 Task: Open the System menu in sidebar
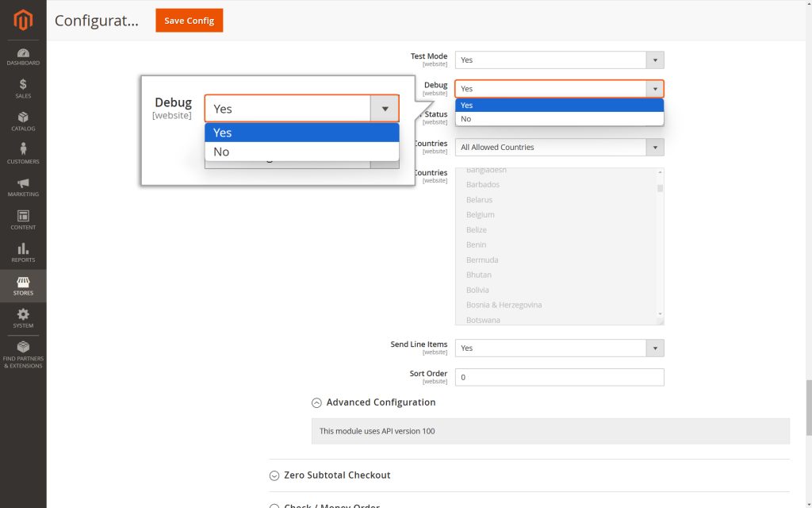pyautogui.click(x=23, y=318)
